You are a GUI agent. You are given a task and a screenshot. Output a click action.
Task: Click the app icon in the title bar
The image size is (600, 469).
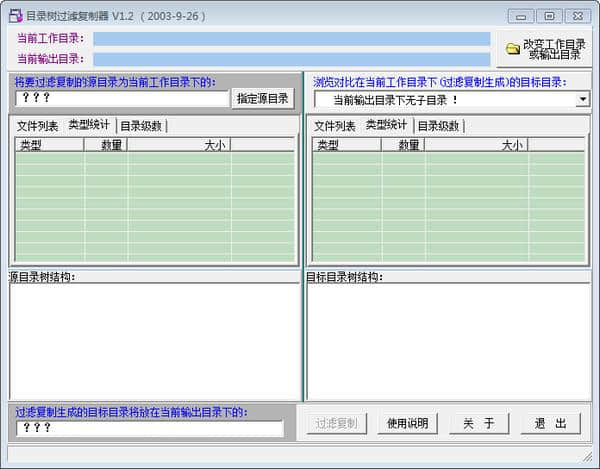(x=16, y=16)
